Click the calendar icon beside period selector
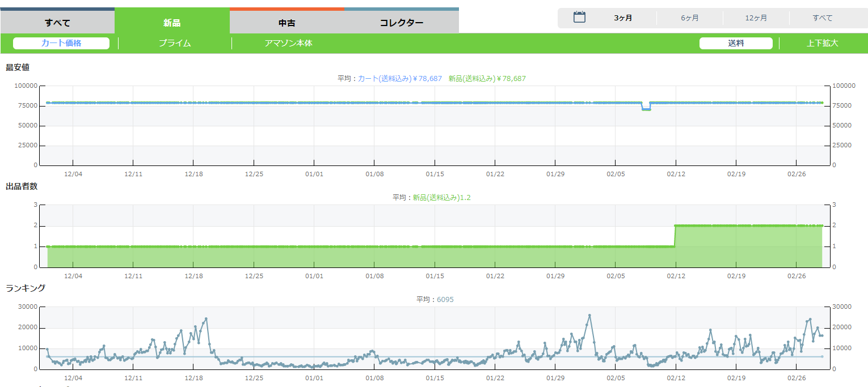Screen dimensions: 868x387 click(579, 18)
